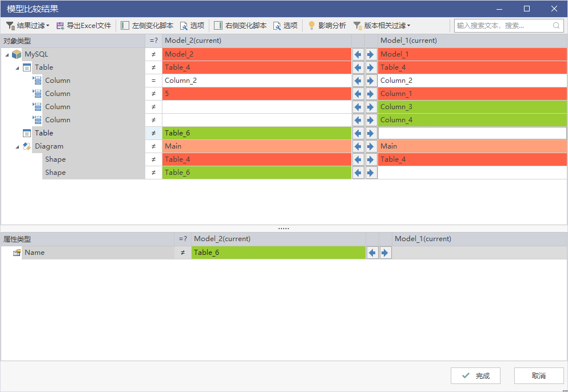Select left Main cell in Diagram row
The image size is (568, 392).
coord(257,146)
